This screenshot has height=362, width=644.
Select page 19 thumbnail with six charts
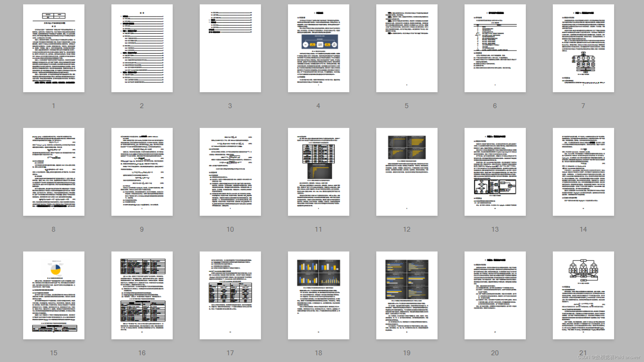point(407,295)
